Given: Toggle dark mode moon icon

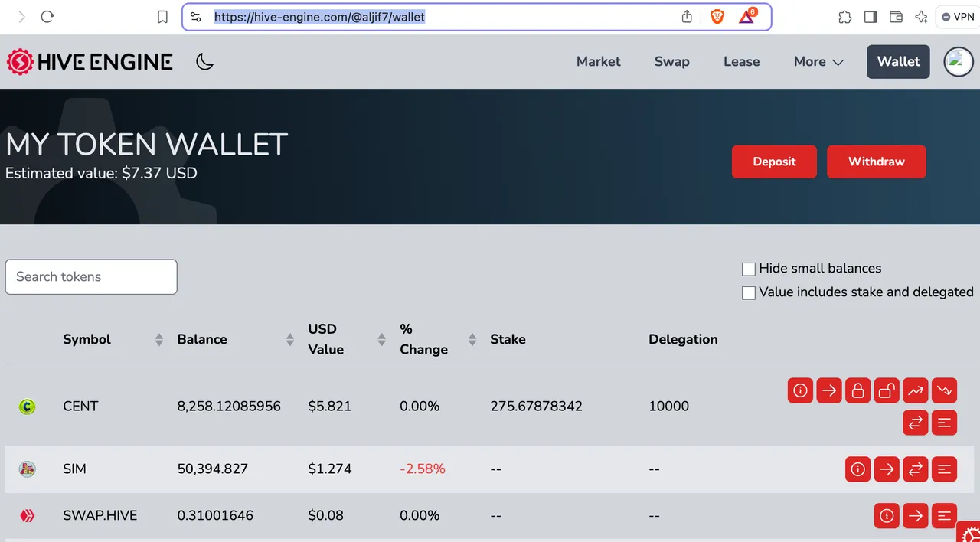Looking at the screenshot, I should tap(204, 62).
